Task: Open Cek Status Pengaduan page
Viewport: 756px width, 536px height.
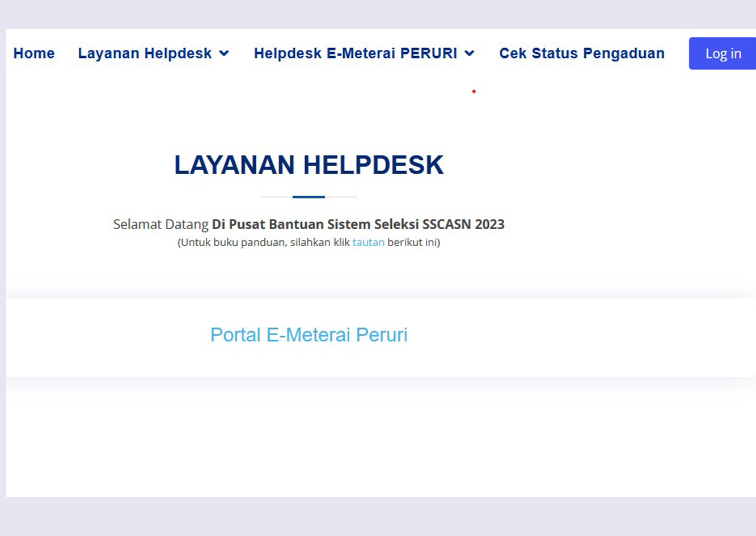Action: 582,53
